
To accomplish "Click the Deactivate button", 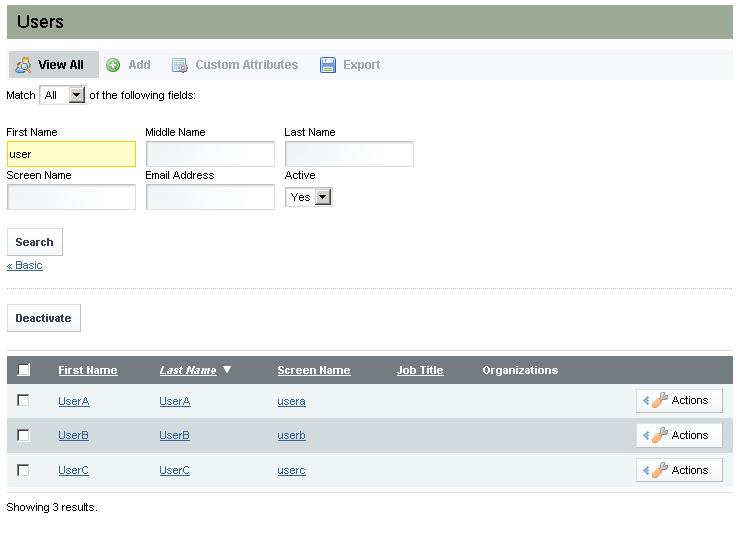I will (x=43, y=318).
